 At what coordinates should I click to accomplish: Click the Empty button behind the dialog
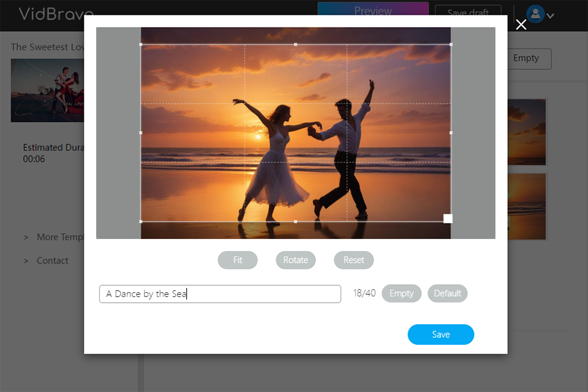coord(529,59)
